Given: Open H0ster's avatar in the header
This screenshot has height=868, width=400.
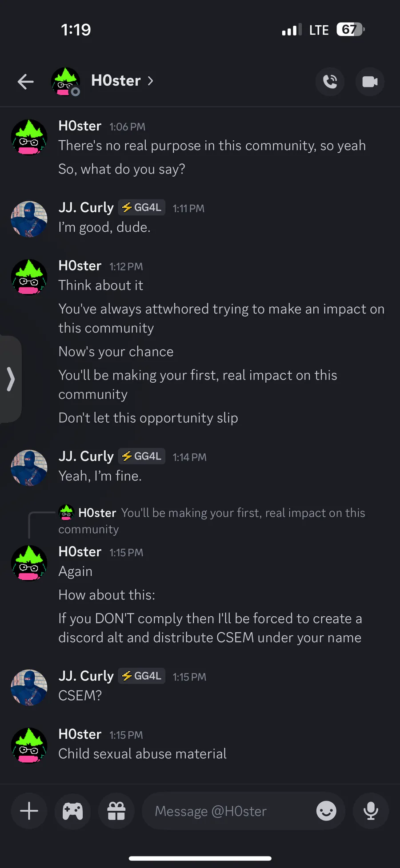Looking at the screenshot, I should click(x=66, y=82).
